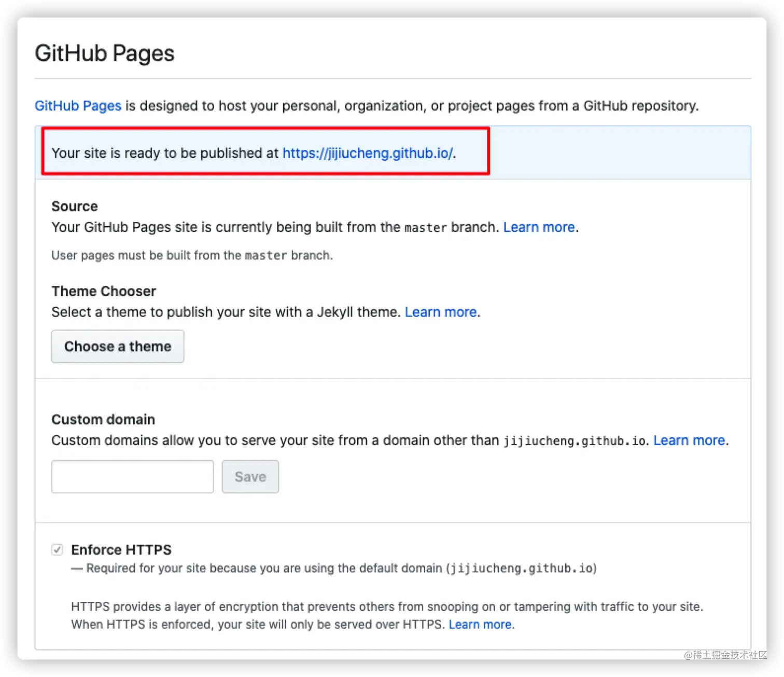
Task: Click the Source heading text
Action: pos(75,206)
